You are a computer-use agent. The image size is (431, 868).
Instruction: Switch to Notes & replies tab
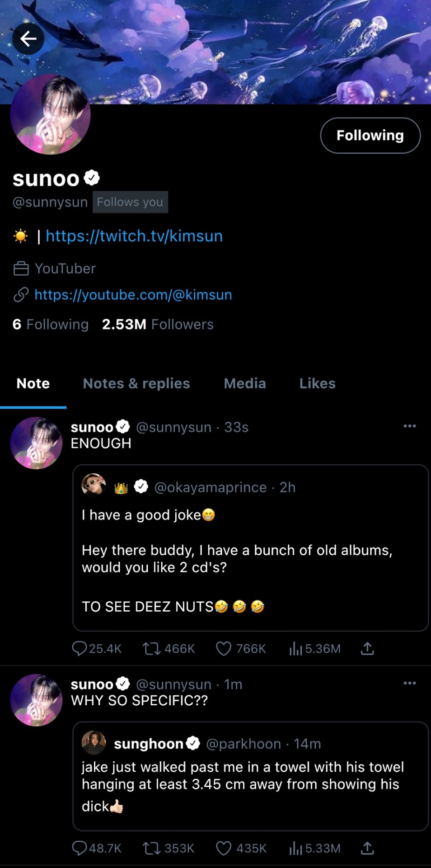tap(136, 383)
